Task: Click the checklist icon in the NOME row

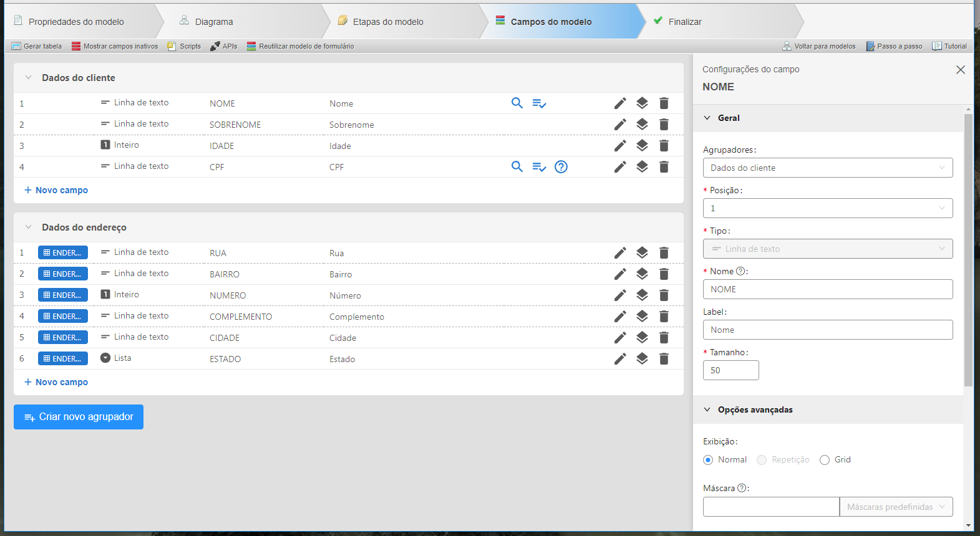Action: (540, 103)
